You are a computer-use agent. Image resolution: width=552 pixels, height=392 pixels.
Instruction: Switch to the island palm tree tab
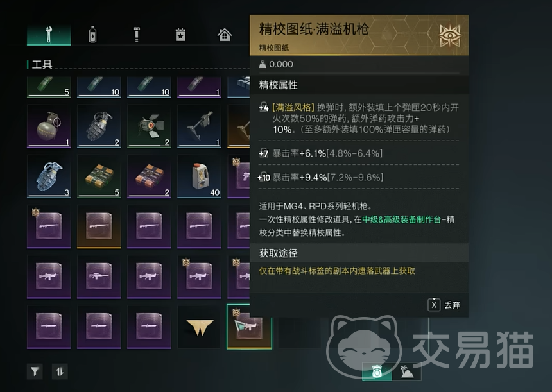[406, 371]
